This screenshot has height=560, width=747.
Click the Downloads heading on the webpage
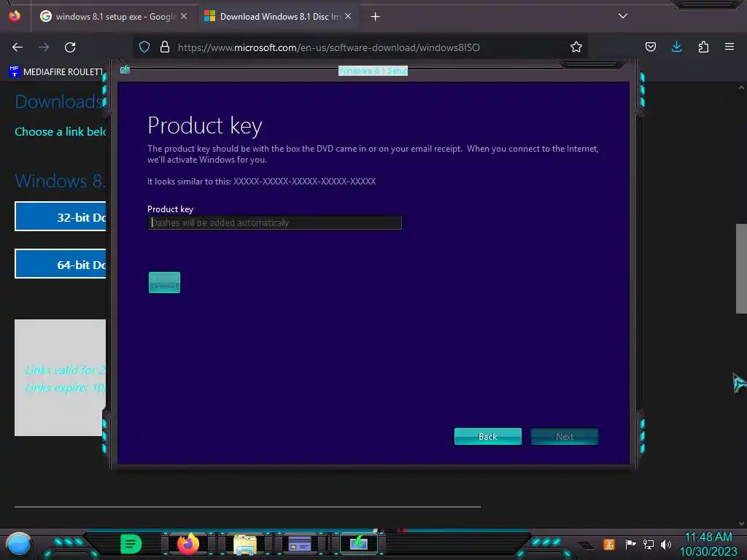60,101
